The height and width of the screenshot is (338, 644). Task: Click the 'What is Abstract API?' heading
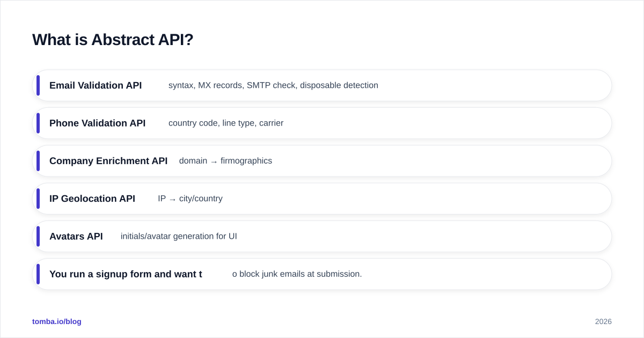tap(113, 40)
